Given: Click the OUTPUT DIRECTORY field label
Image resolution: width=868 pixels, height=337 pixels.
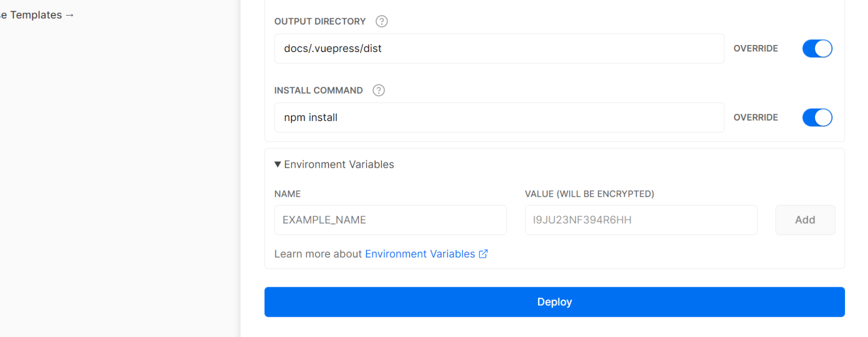Looking at the screenshot, I should 320,21.
